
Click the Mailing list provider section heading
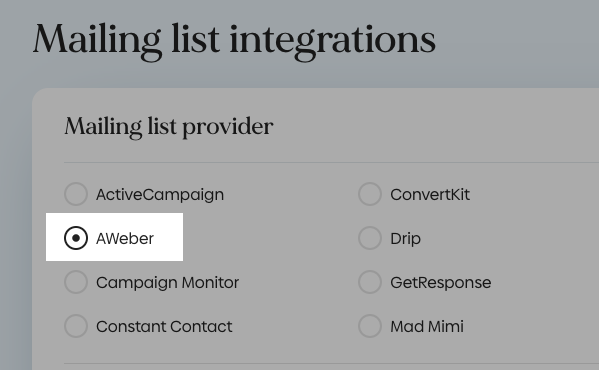coord(168,127)
